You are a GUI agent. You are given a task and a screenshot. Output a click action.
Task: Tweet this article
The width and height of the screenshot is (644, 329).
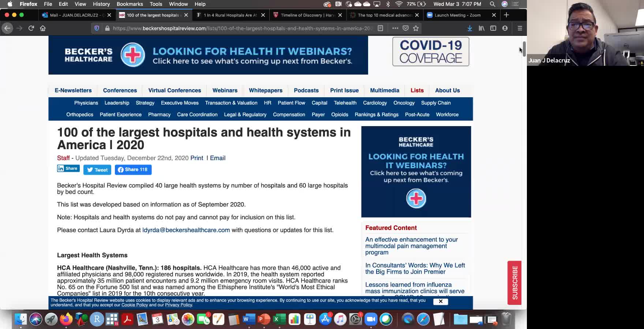tap(97, 170)
